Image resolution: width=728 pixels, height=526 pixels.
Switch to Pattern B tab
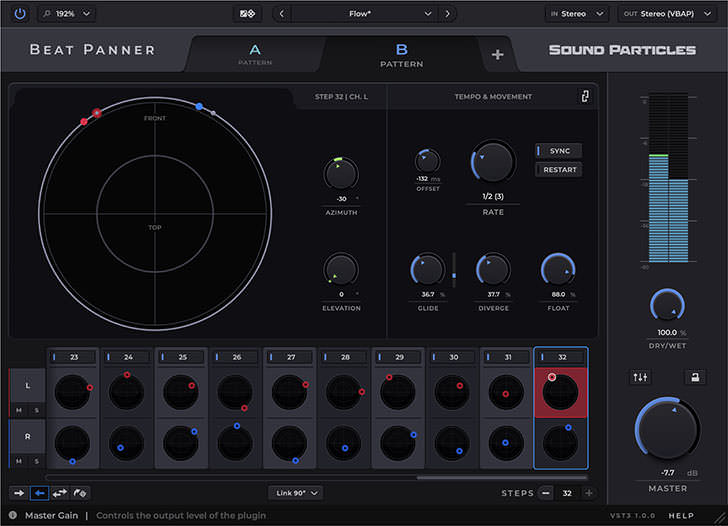[402, 55]
